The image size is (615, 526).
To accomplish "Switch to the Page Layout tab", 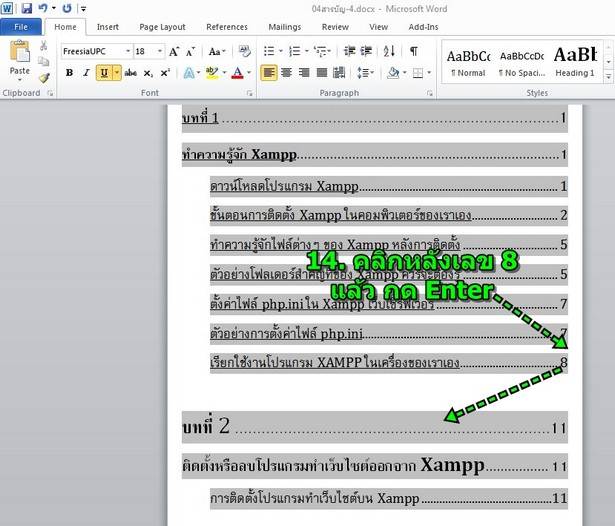I will pos(162,27).
